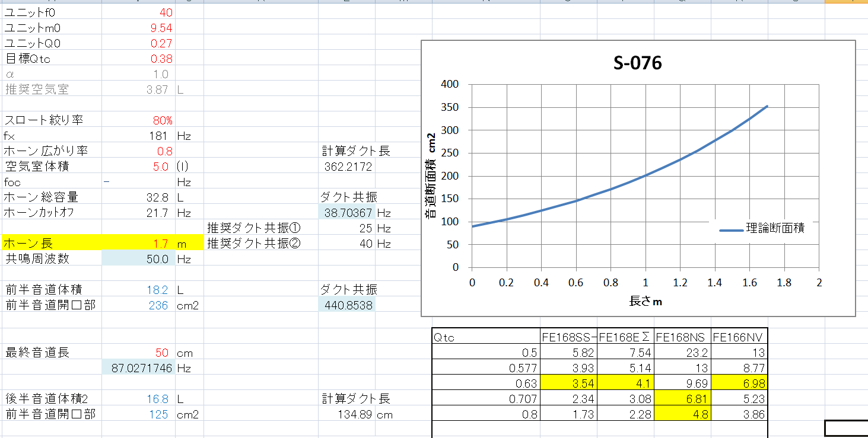868x438 pixels.
Task: Select the ユニットf0 value cell showing 40
Action: (138, 12)
